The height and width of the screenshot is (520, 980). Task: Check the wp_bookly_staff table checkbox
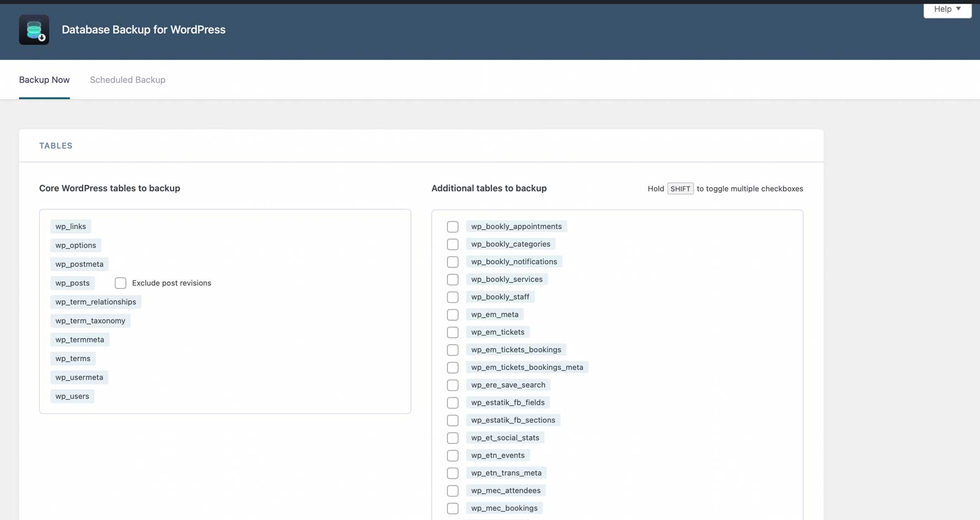tap(452, 297)
